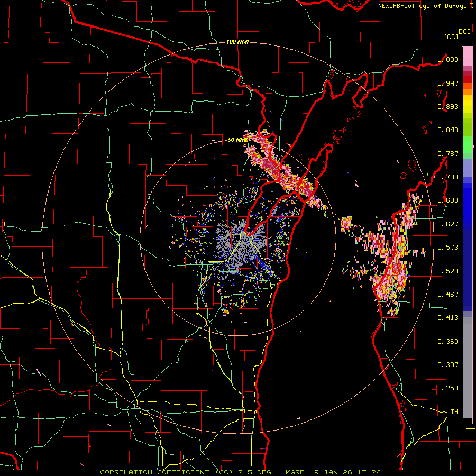Select the 0.467 legend value
Image resolution: width=476 pixels, height=476 pixels.
tap(448, 295)
